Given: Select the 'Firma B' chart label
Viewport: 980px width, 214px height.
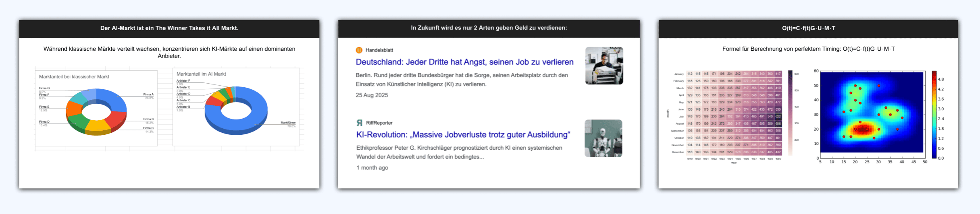Looking at the screenshot, I should (148, 119).
